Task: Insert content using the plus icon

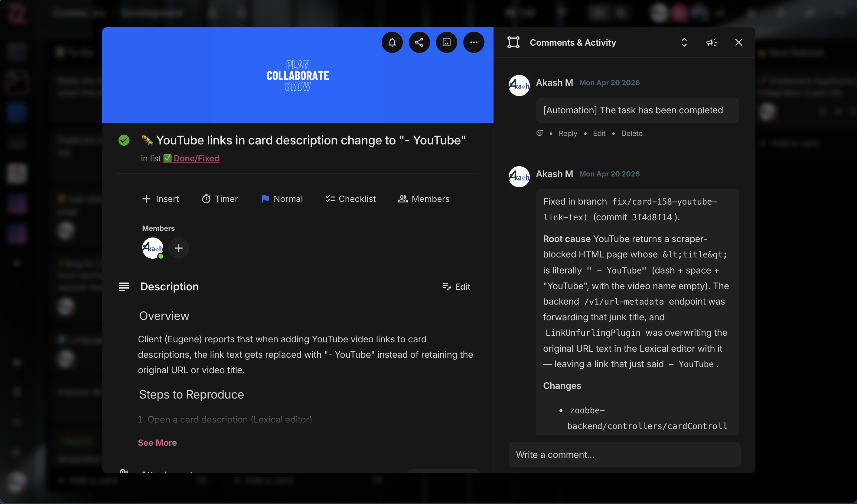Action: (x=160, y=199)
